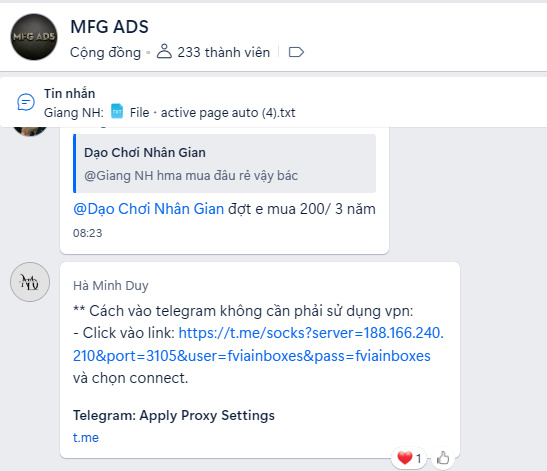Click the txt file icon in pinned message
This screenshot has width=547, height=471.
tap(117, 112)
